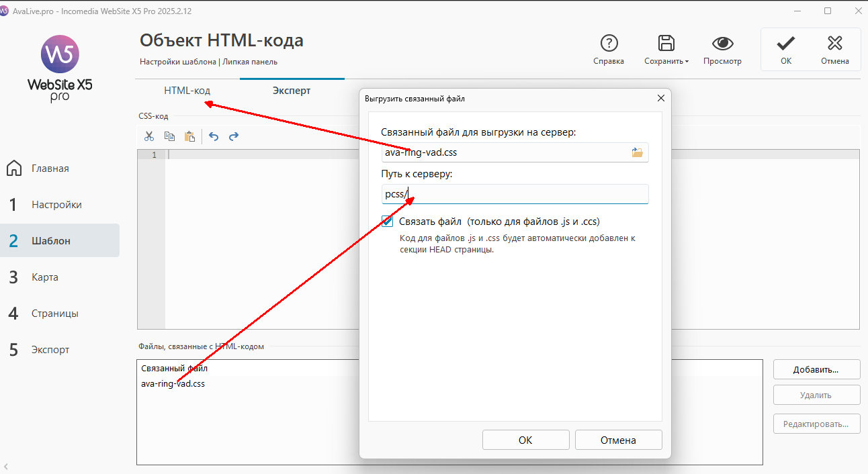
Task: Click the Copy icon in CSS toolbar
Action: 170,136
